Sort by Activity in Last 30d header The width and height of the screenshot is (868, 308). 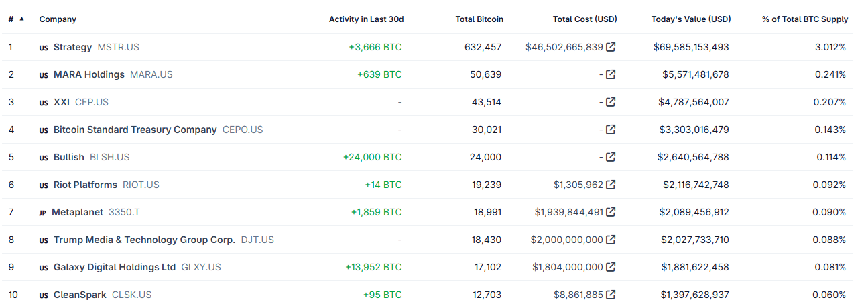click(366, 19)
